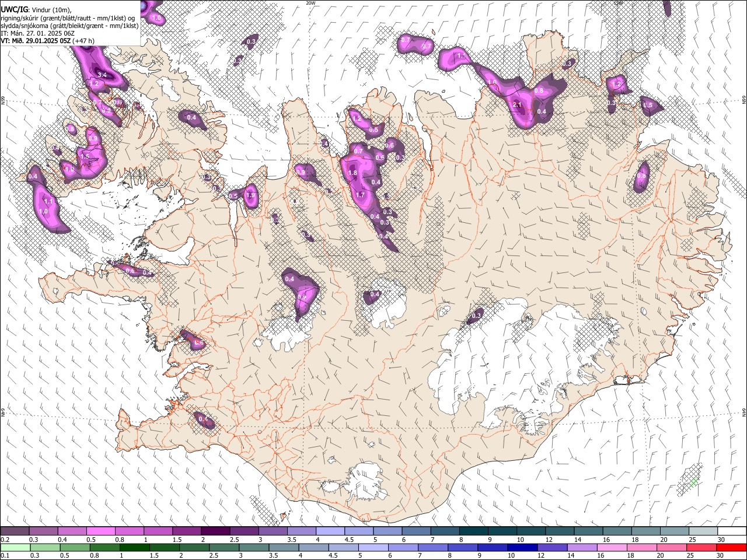Select the navy blue swatch above lower-row 10 label
This screenshot has height=560, width=747.
point(521,547)
